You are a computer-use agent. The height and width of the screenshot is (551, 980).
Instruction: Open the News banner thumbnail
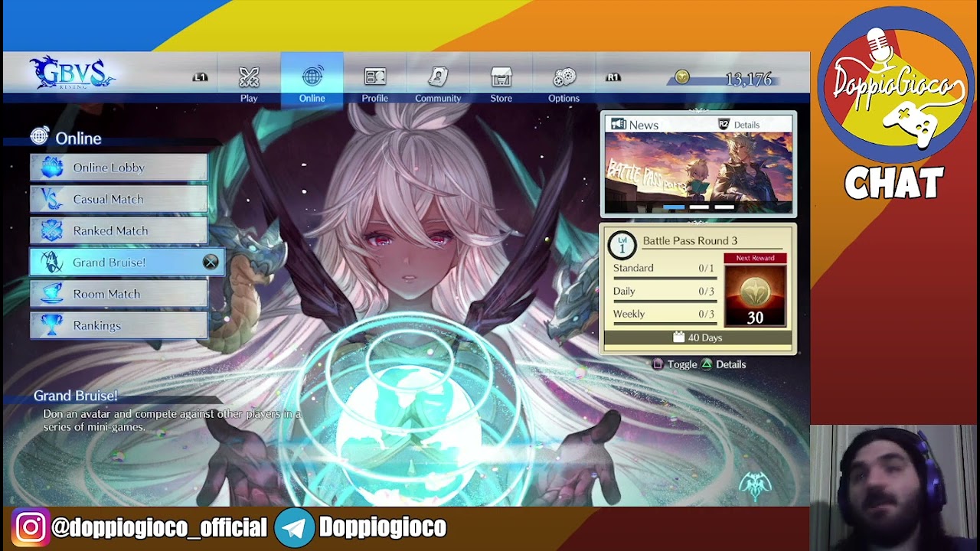698,173
